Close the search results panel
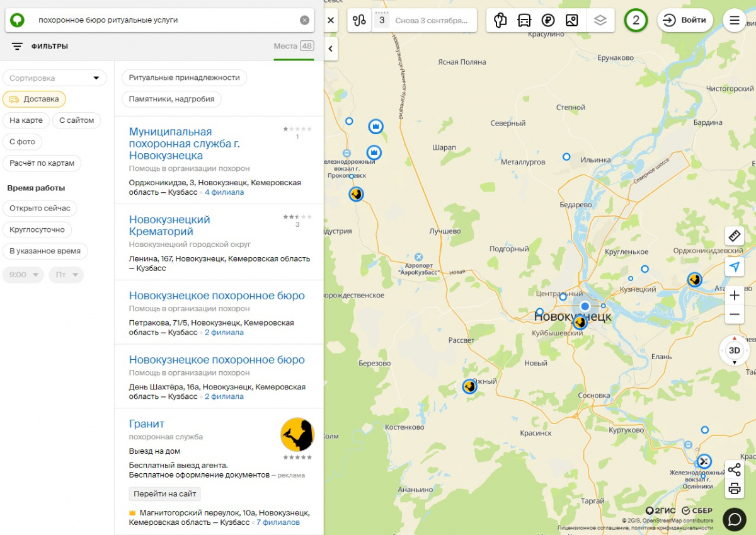The height and width of the screenshot is (535, 756). pos(331,20)
